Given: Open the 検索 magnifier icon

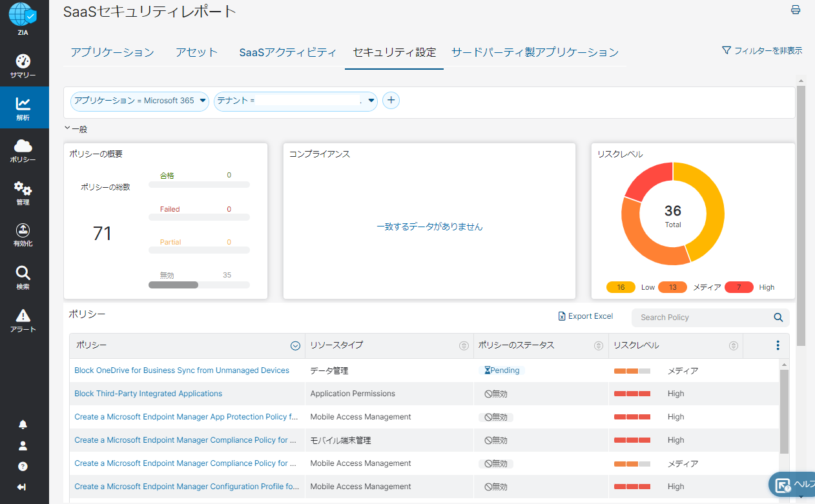Looking at the screenshot, I should (23, 273).
